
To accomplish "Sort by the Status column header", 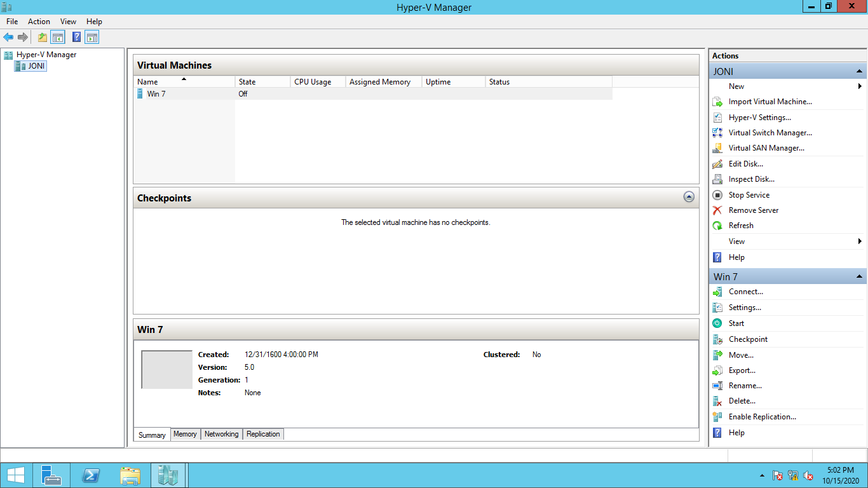I will coord(549,82).
